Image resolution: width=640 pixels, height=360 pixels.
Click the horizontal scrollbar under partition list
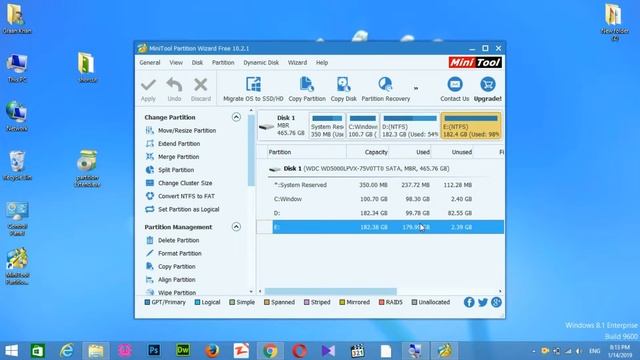331,291
